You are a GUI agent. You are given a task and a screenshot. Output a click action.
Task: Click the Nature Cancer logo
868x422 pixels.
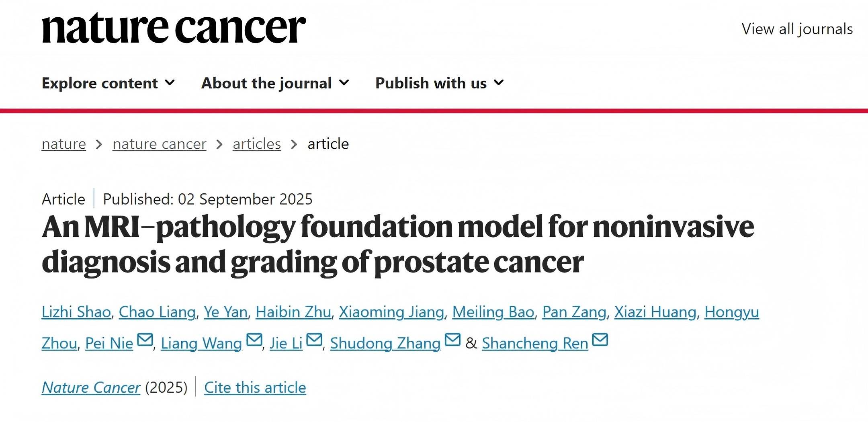tap(174, 27)
